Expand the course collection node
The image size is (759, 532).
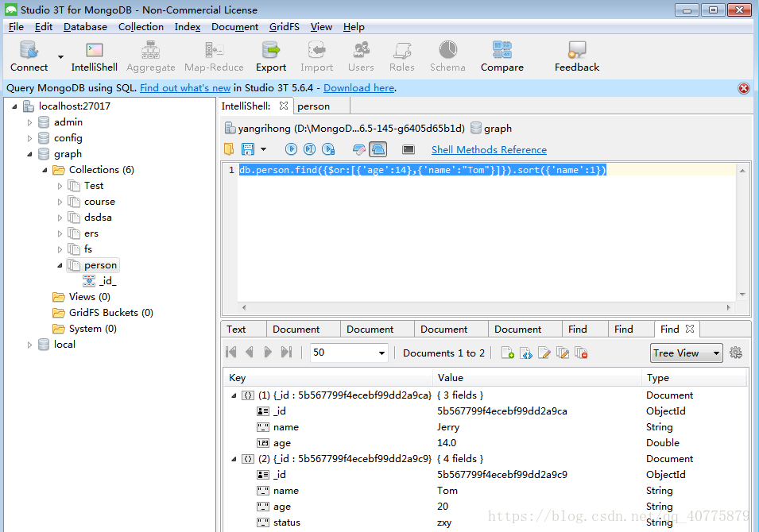click(60, 202)
